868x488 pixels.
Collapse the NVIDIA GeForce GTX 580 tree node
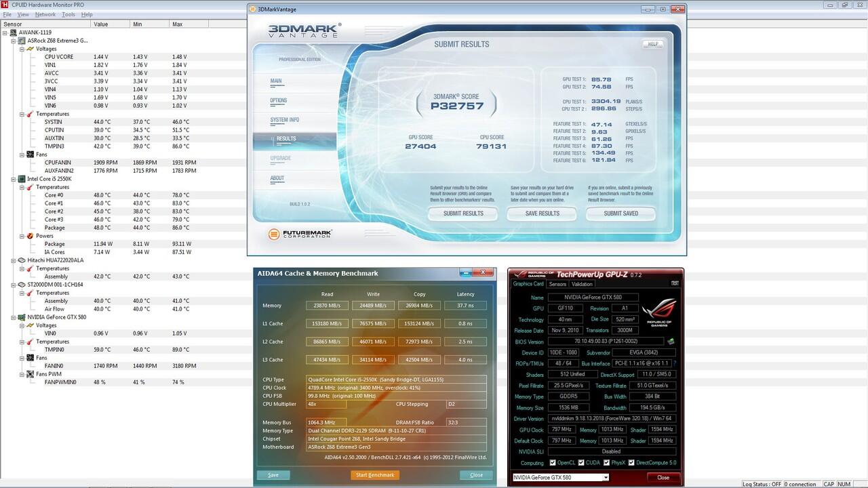click(14, 317)
